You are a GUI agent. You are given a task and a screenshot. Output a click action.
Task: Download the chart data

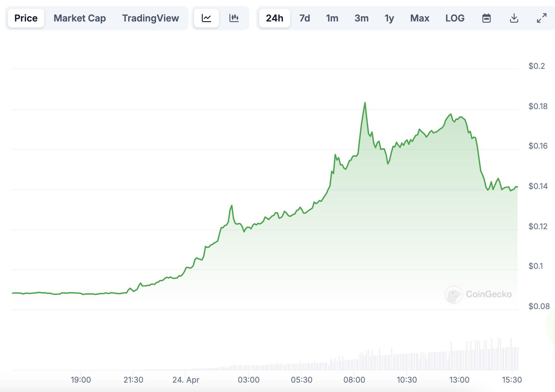tap(514, 18)
